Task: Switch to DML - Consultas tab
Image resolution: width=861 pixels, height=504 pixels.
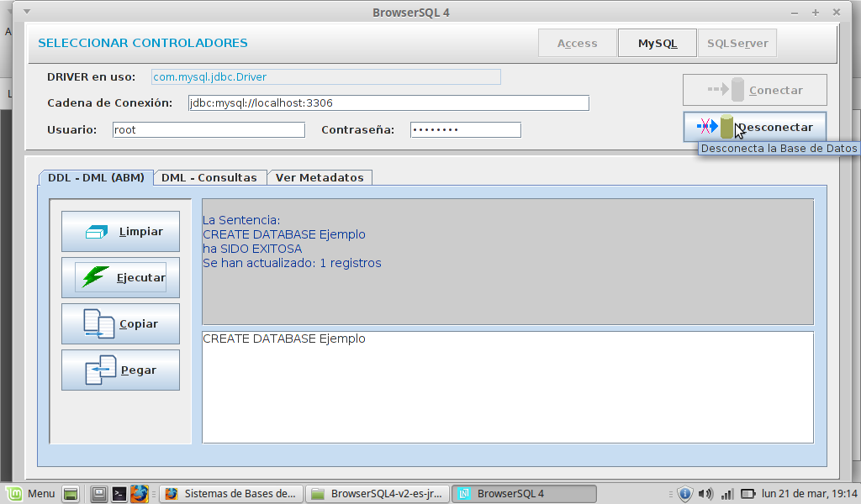Action: 209,177
